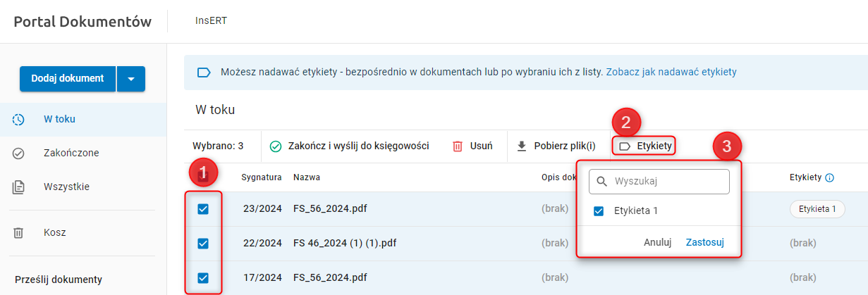Click the Wszystkie documents icon
Screen dimensions: 868x295
point(19,187)
